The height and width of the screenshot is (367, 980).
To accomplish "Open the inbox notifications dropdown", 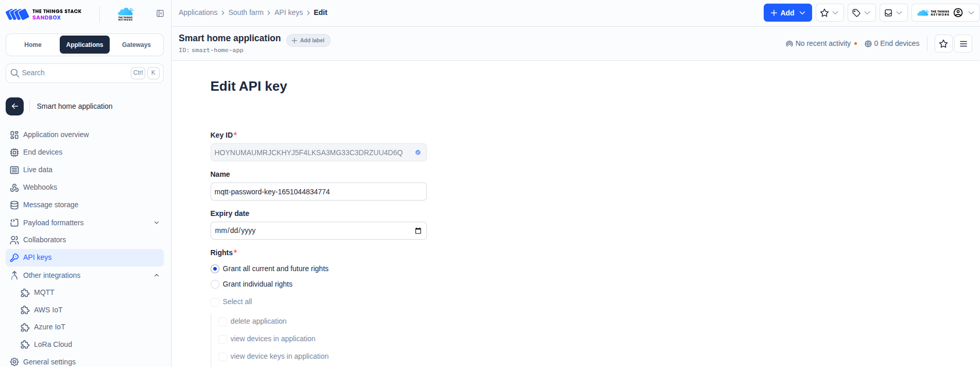I will (x=893, y=13).
